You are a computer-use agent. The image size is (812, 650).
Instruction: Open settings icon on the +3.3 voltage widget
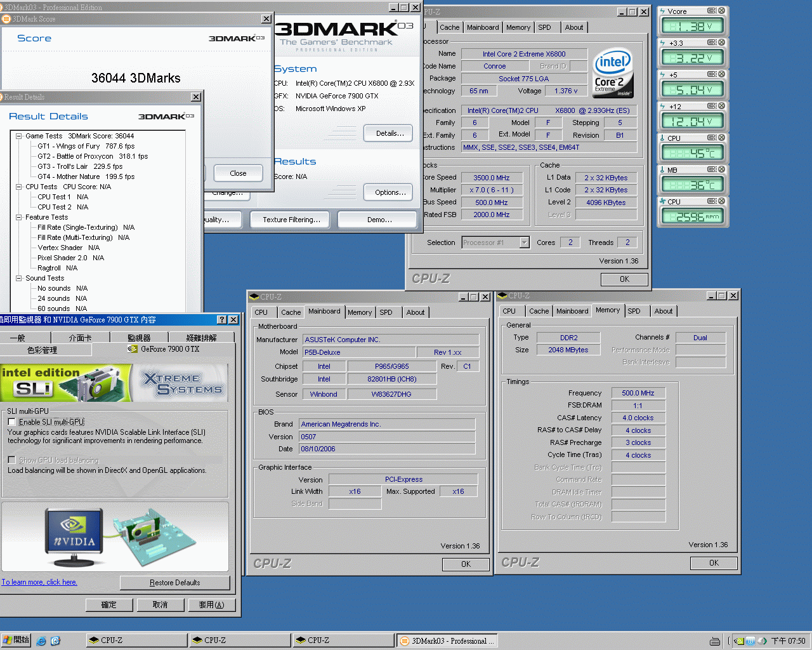[712, 43]
